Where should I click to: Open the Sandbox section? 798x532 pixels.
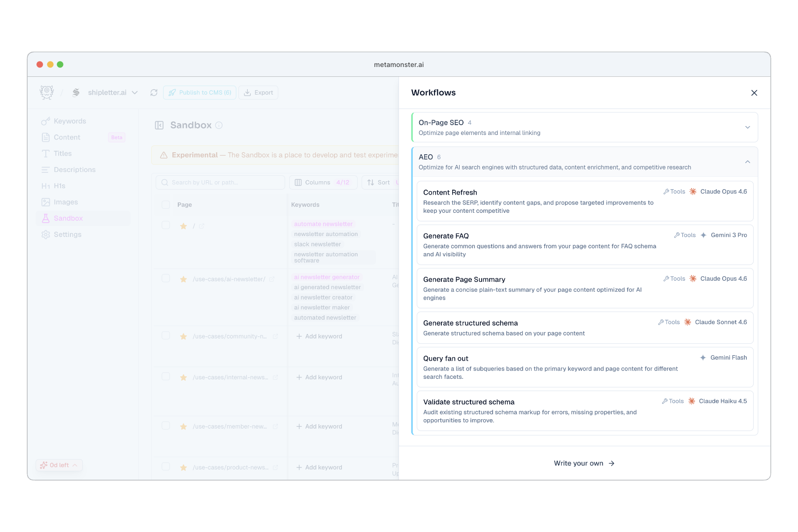68,218
